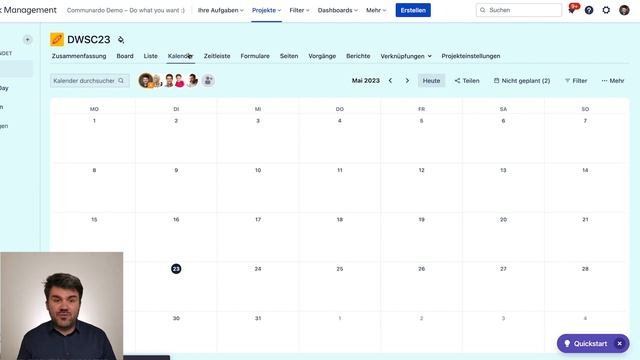This screenshot has height=360, width=640.
Task: Click the Heute button
Action: [431, 81]
